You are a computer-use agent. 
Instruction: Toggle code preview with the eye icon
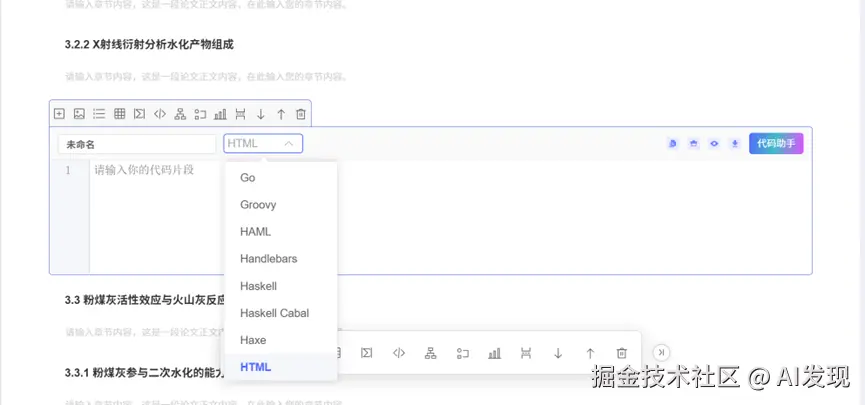coord(714,143)
